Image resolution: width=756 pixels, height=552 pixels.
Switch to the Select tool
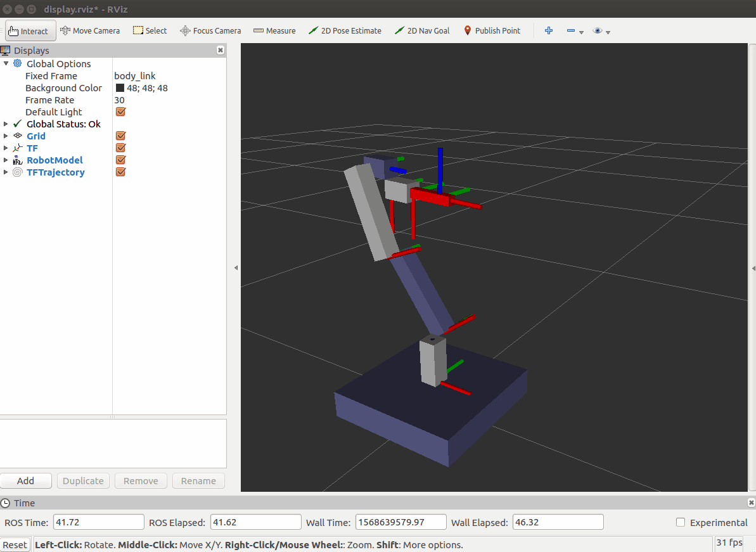pyautogui.click(x=150, y=30)
